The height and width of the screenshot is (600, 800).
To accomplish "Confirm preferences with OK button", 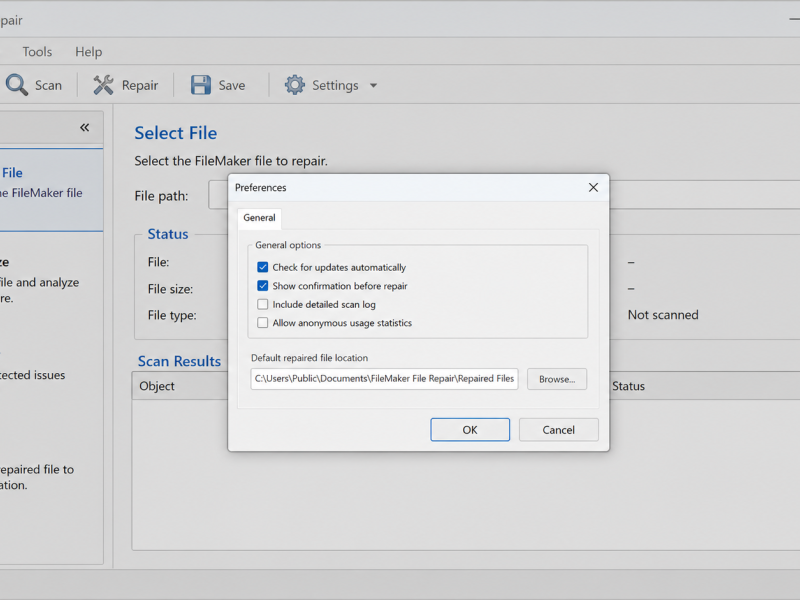I will 470,430.
